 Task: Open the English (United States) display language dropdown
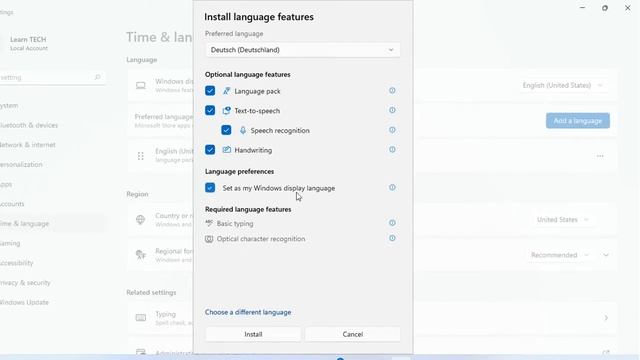pos(563,85)
